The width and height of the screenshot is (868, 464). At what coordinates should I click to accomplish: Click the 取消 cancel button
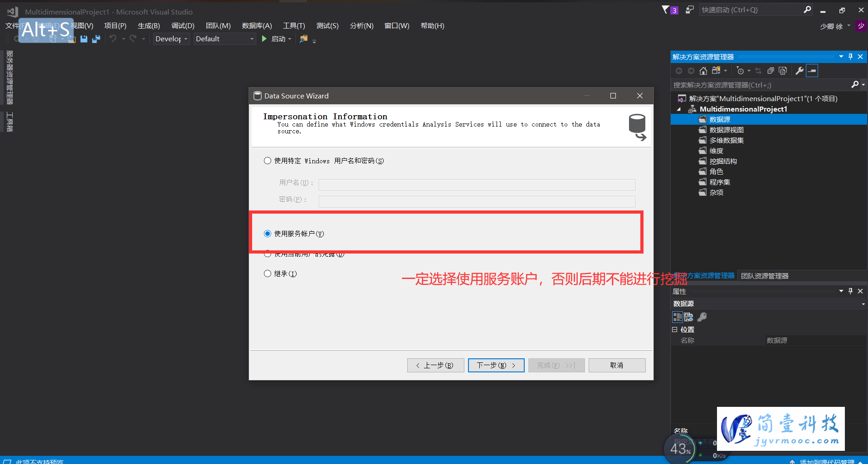point(617,365)
